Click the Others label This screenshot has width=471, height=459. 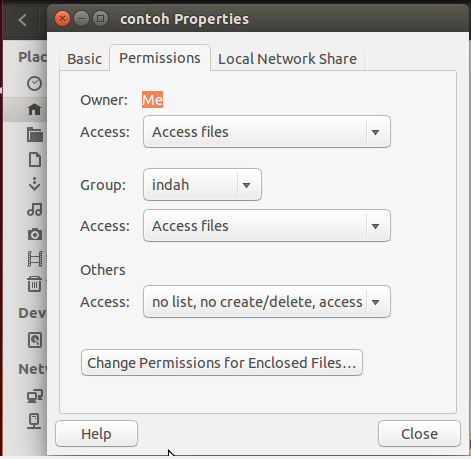[103, 270]
